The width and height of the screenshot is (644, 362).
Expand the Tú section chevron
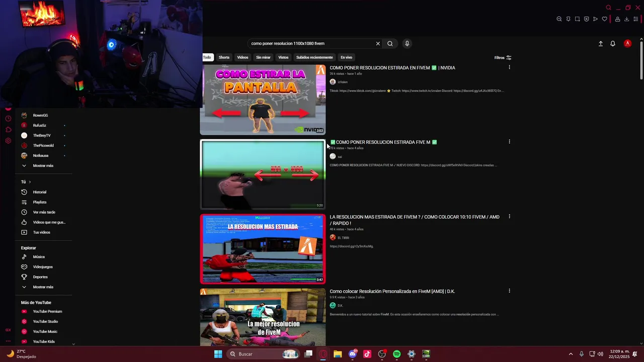(30, 182)
